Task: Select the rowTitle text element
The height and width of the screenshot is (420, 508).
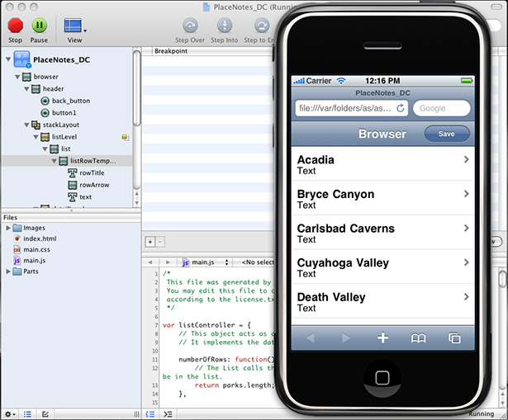Action: coord(92,173)
